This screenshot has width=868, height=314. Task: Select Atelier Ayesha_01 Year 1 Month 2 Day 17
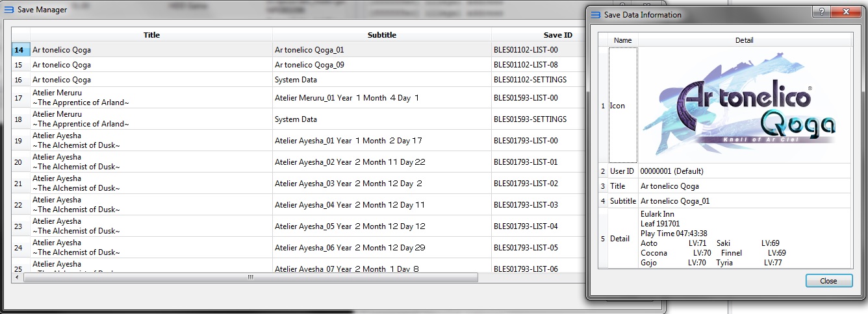[381, 141]
